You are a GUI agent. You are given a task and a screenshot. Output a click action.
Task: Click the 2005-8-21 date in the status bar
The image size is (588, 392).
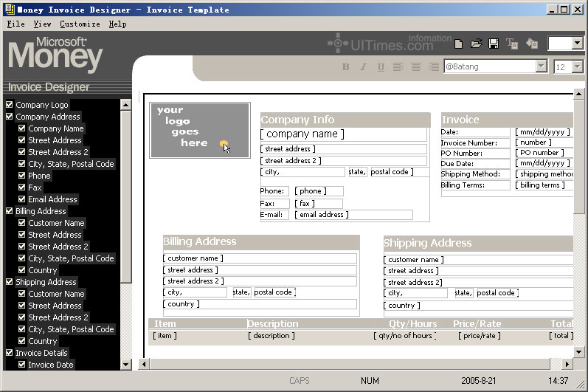tap(479, 381)
